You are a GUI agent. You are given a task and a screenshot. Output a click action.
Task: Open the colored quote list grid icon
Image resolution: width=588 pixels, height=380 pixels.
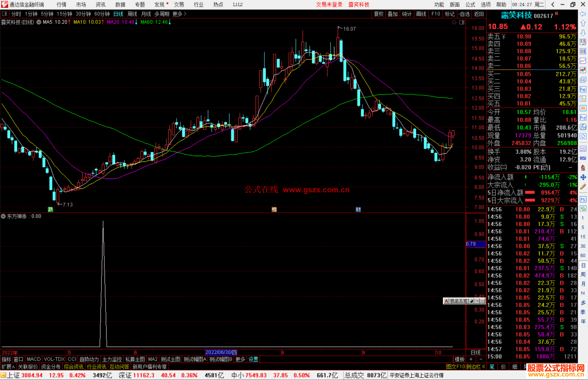coord(583,51)
